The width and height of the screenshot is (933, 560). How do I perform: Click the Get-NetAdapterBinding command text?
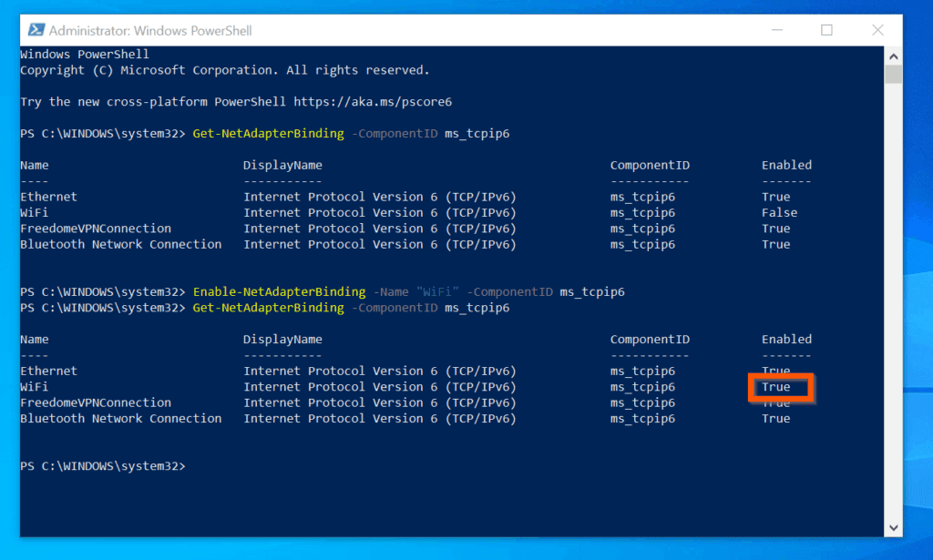(x=268, y=133)
